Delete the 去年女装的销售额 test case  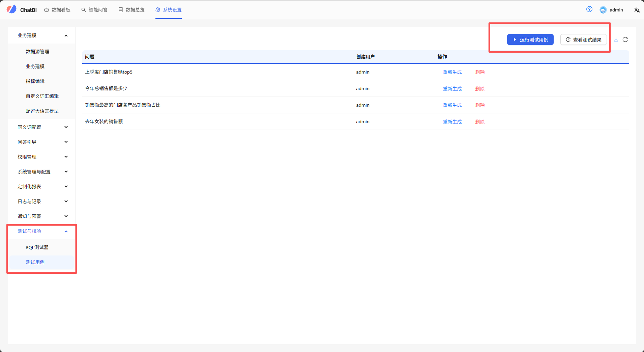(x=480, y=122)
